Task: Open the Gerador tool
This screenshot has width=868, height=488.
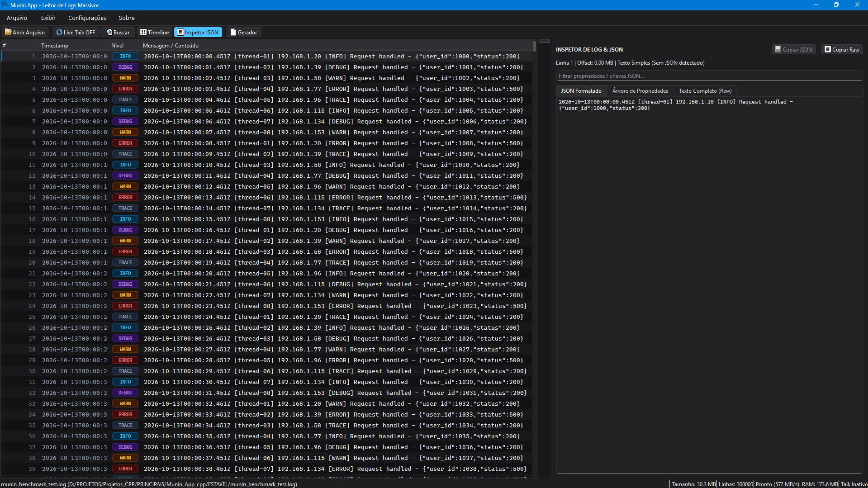Action: click(244, 32)
